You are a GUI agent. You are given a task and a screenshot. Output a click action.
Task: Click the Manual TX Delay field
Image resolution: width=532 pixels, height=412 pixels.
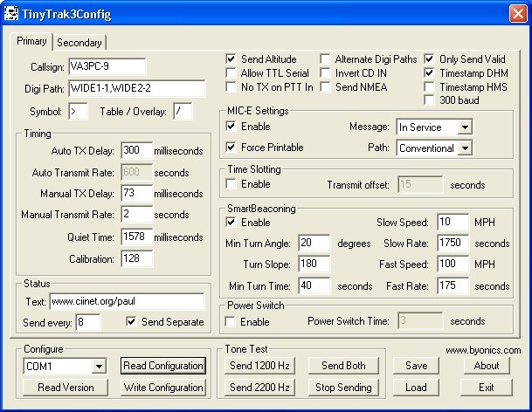pos(137,193)
